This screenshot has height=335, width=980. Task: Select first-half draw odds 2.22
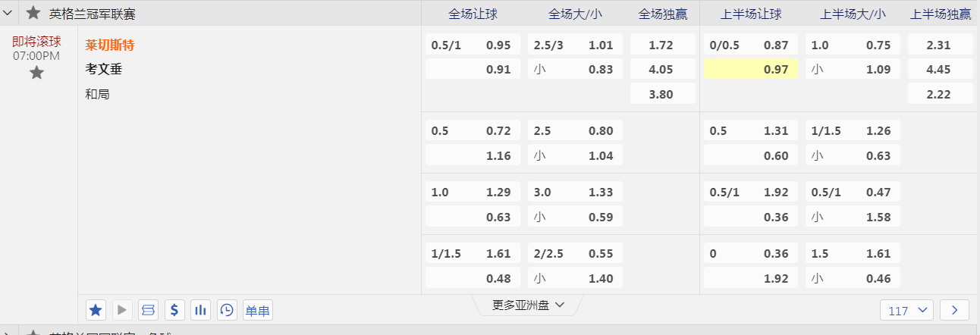[x=941, y=94]
